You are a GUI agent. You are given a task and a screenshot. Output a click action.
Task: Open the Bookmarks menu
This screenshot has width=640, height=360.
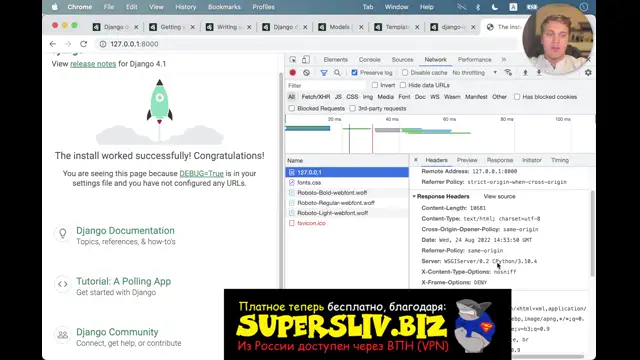point(224,7)
